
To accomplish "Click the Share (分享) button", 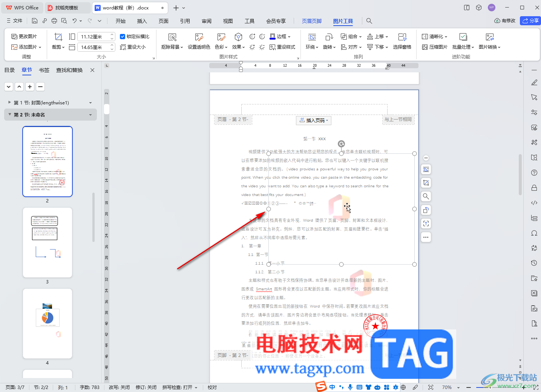I will pos(530,21).
